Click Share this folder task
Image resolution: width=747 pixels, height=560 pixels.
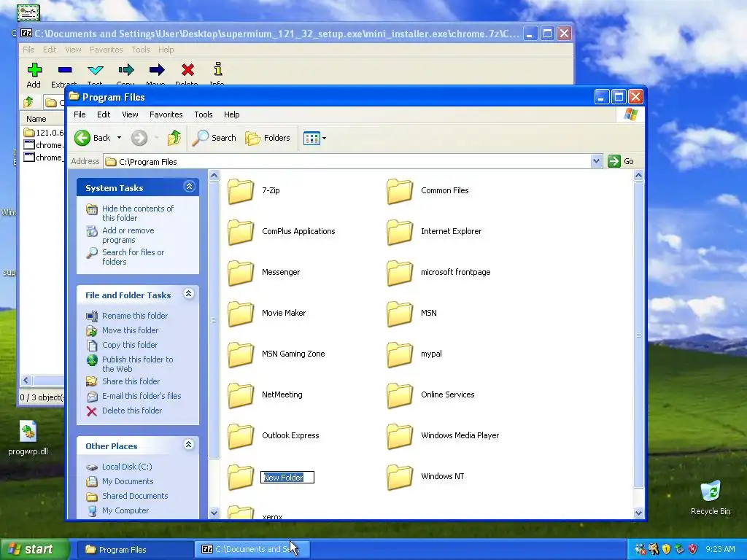(131, 381)
